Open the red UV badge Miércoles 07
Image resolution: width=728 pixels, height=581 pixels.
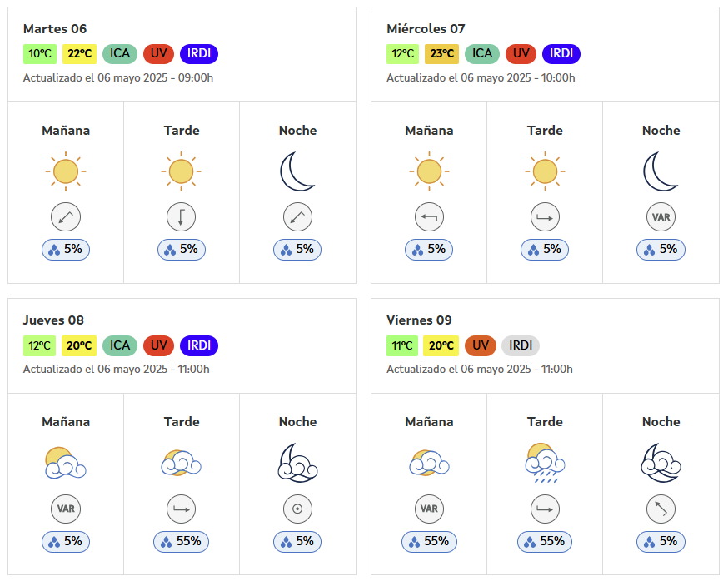click(x=521, y=54)
